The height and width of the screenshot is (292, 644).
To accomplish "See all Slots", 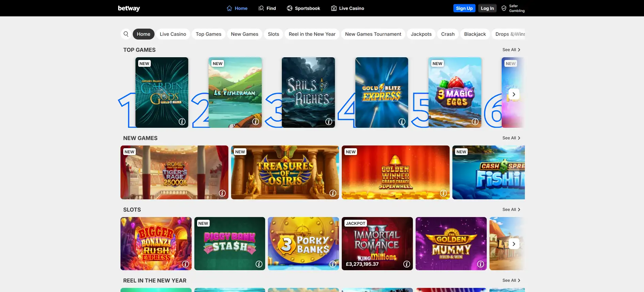I will [x=511, y=210].
